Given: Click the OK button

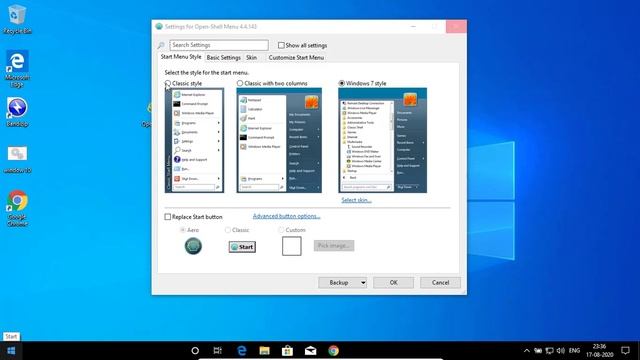Looking at the screenshot, I should point(393,282).
